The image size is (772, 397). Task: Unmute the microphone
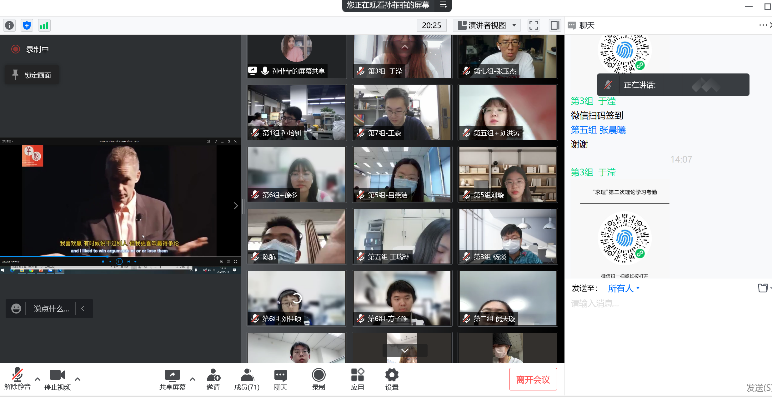(x=17, y=379)
